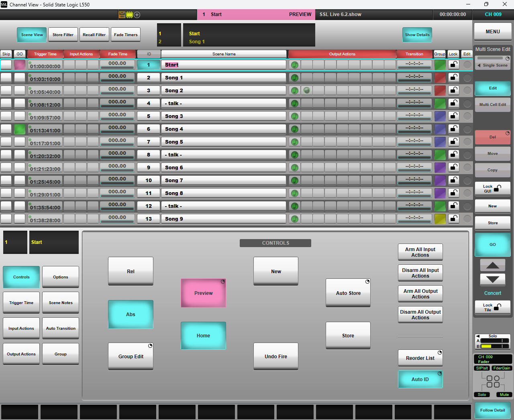Open the MENU
The image size is (514, 420).
tap(493, 31)
